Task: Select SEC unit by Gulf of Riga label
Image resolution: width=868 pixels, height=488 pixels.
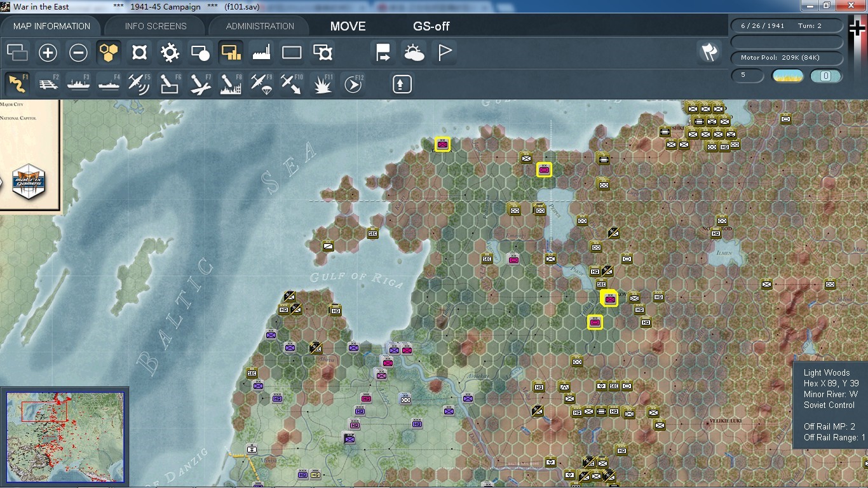Action: [x=373, y=234]
